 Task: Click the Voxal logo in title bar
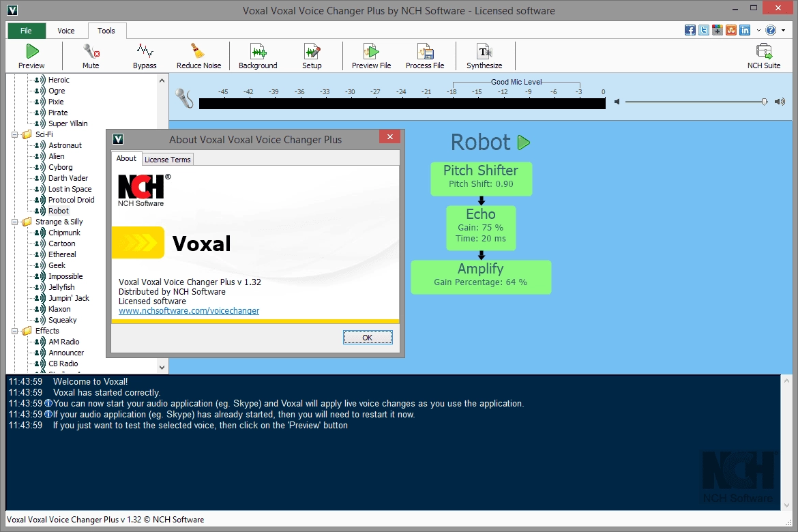coord(13,10)
